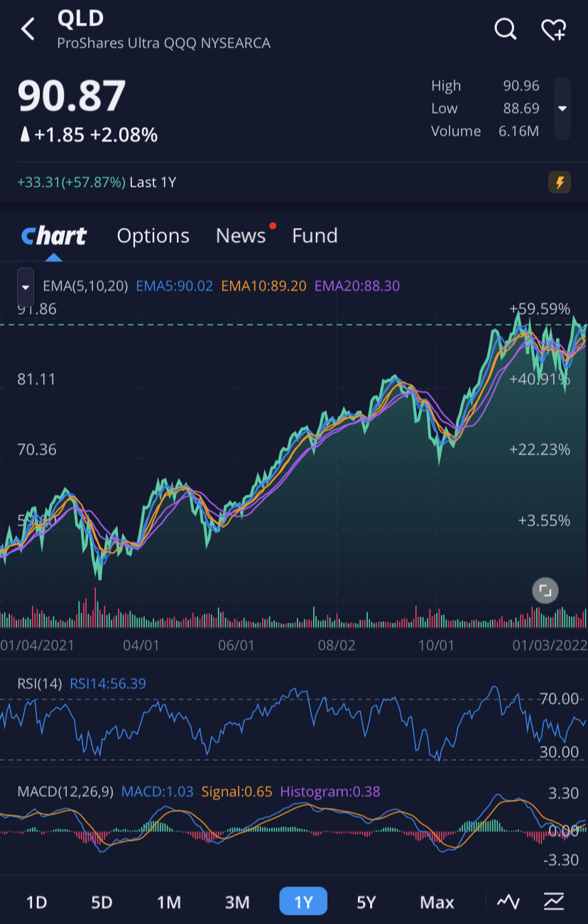Select the Max time range
Screen dimensions: 588x924
437,902
